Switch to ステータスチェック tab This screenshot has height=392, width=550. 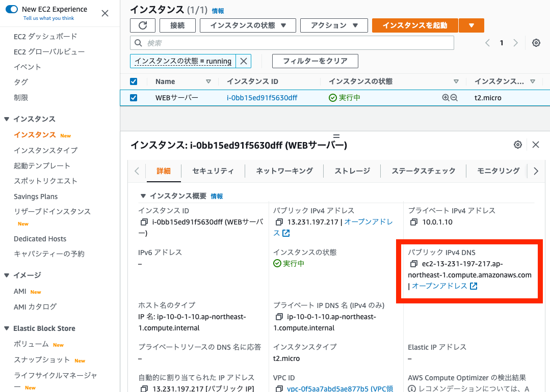click(x=424, y=171)
